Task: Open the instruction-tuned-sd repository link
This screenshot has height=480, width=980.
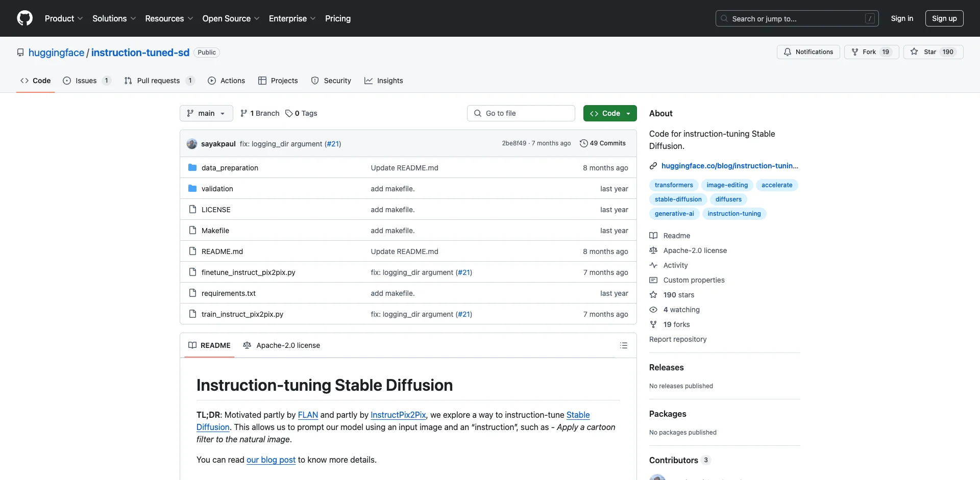Action: (x=140, y=53)
